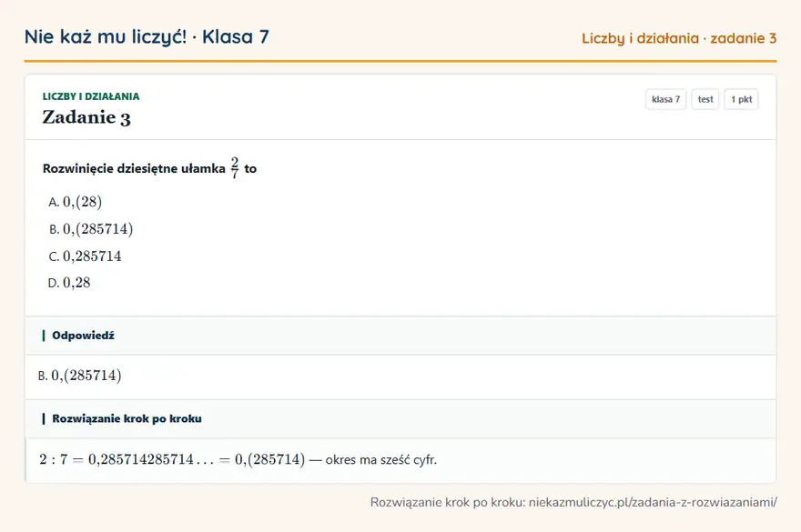Image resolution: width=801 pixels, height=532 pixels.
Task: Click the 'Zadanie 3' heading
Action: tap(86, 117)
